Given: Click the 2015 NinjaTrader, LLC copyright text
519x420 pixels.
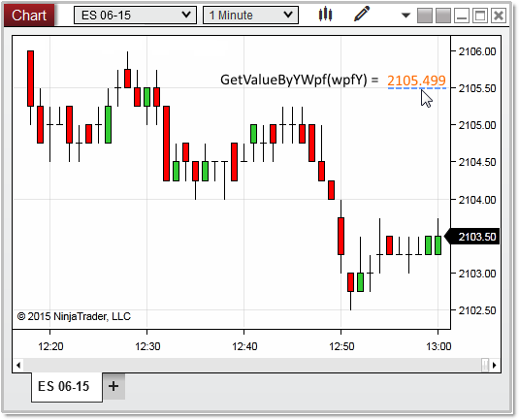Looking at the screenshot, I should point(74,316).
